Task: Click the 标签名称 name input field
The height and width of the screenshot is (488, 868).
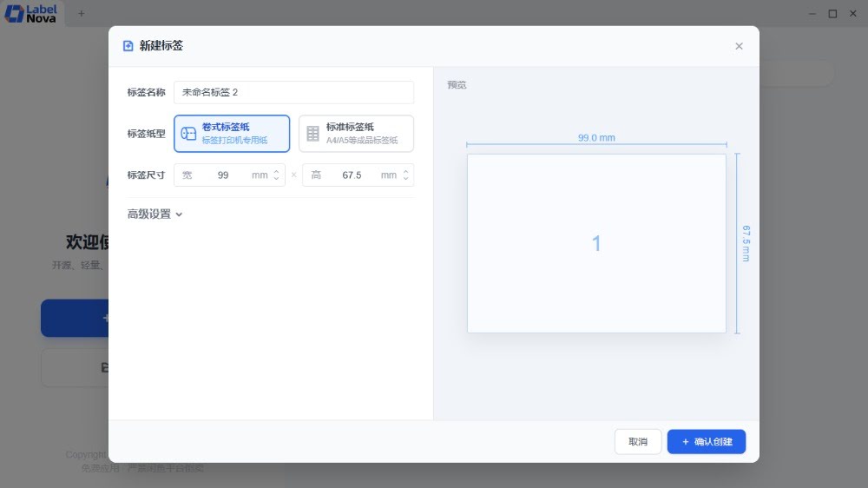Action: point(293,92)
